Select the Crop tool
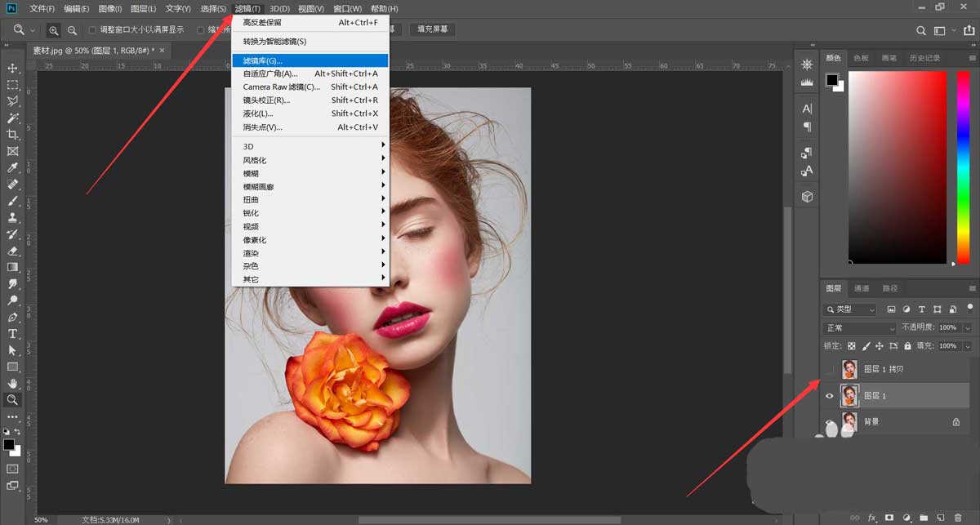 (13, 135)
